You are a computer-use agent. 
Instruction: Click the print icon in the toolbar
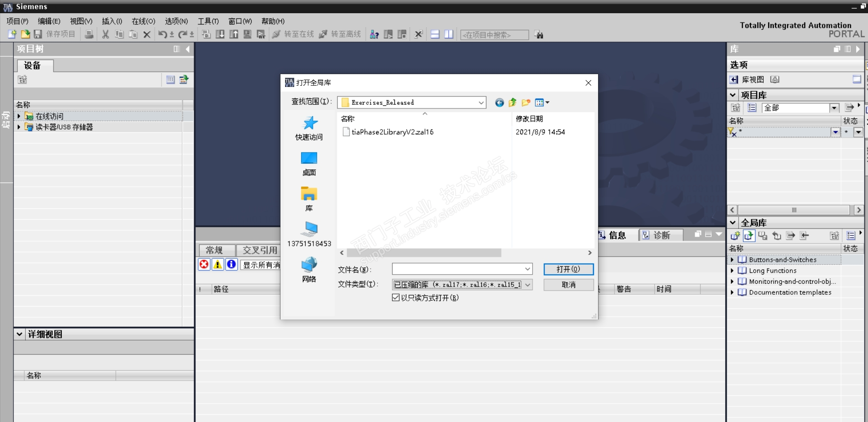[x=89, y=34]
